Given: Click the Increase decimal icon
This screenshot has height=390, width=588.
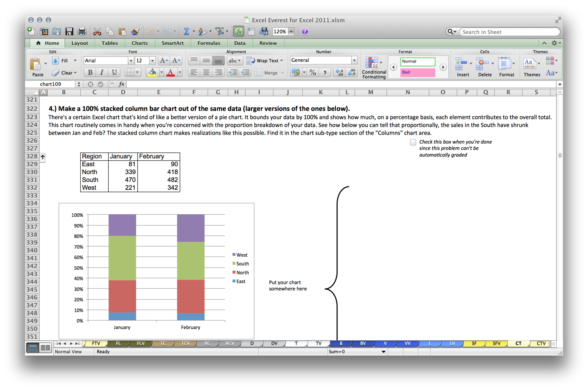Looking at the screenshot, I should [339, 73].
